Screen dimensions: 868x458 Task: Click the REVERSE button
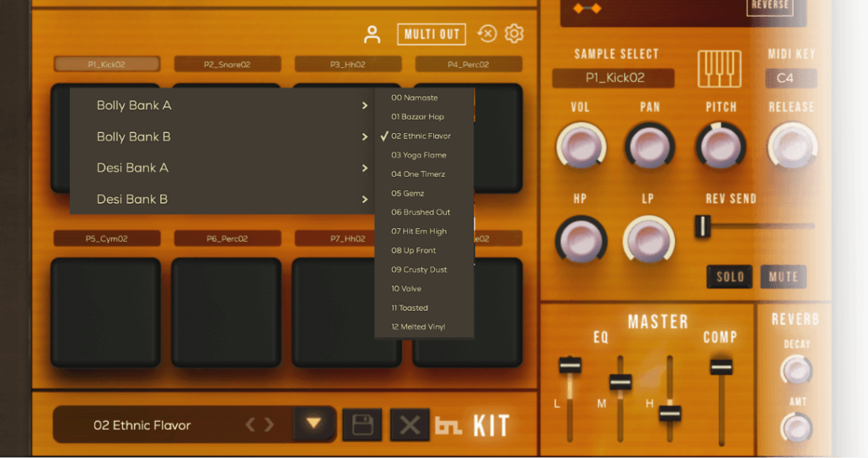pyautogui.click(x=770, y=5)
